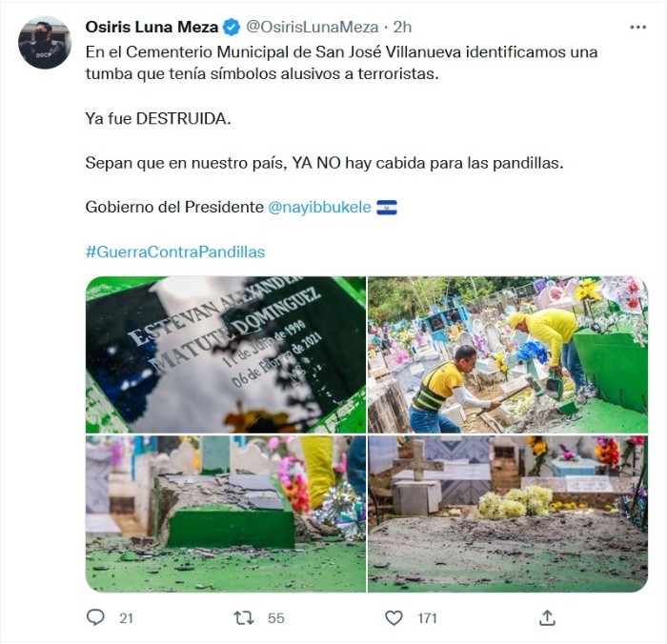This screenshot has width=667, height=644.
Task: Open the 2h timestamp link
Action: 402,28
